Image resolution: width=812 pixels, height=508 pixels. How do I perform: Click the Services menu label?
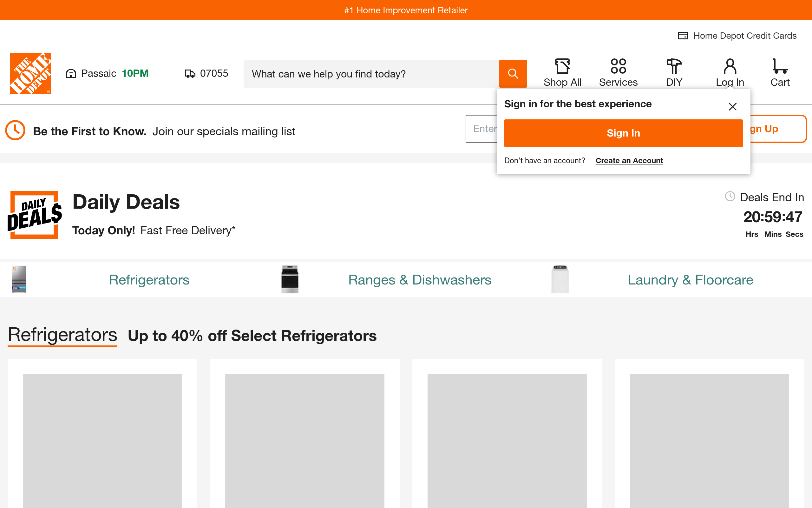[x=619, y=82]
